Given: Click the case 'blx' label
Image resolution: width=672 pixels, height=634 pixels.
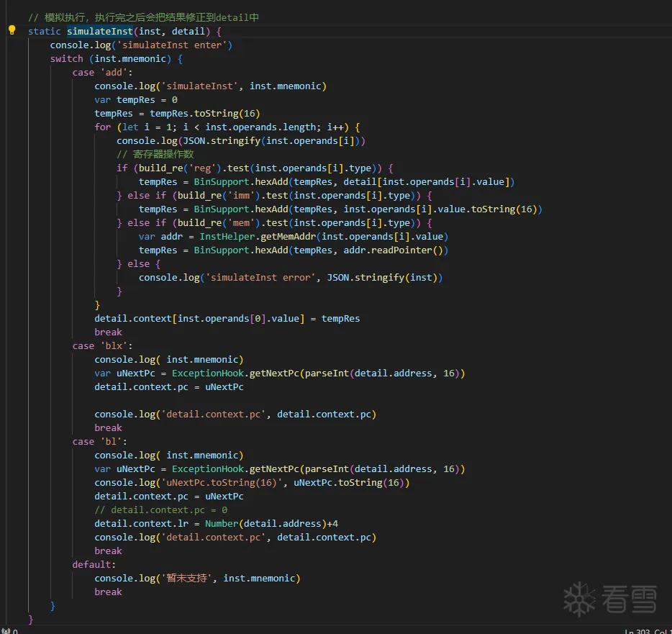Looking at the screenshot, I should point(102,346).
